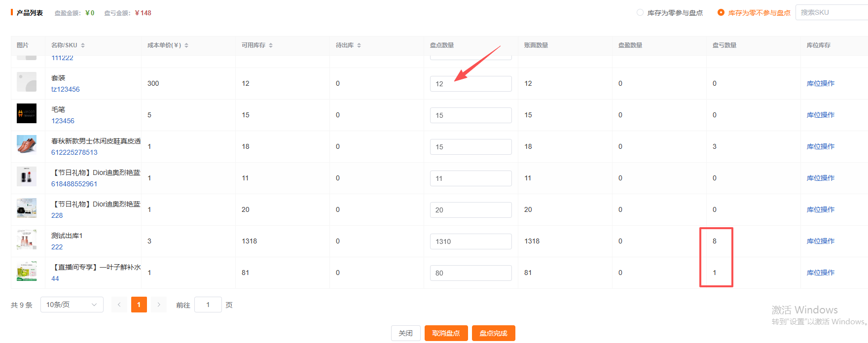Image resolution: width=868 pixels, height=343 pixels.
Task: Select page 1 in pagination
Action: coord(139,305)
